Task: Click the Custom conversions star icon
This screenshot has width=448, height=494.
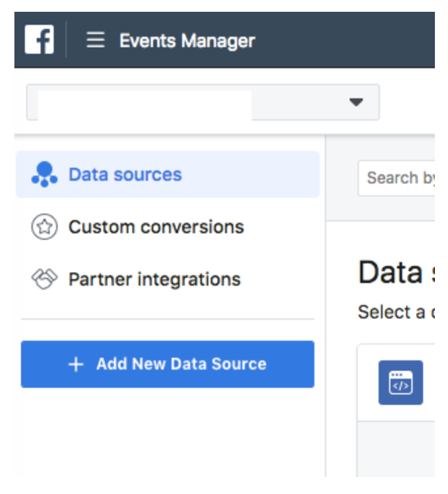Action: pyautogui.click(x=45, y=227)
